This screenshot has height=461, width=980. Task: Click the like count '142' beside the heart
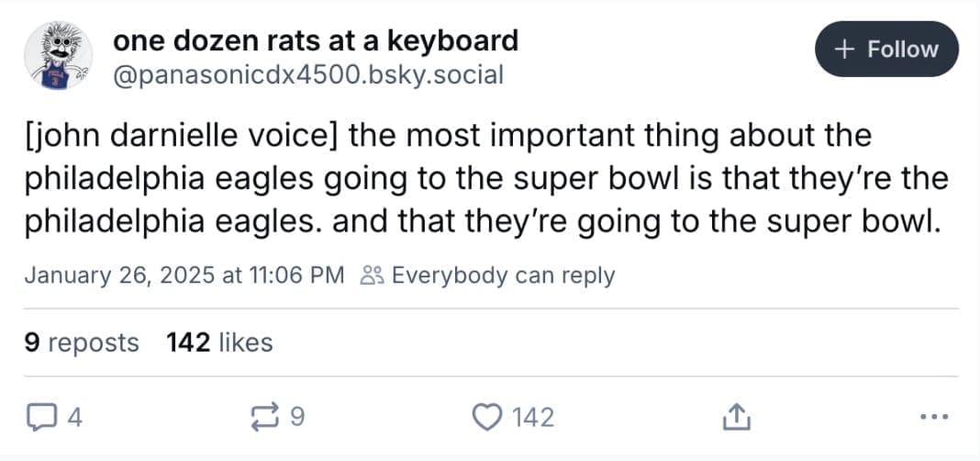point(533,419)
